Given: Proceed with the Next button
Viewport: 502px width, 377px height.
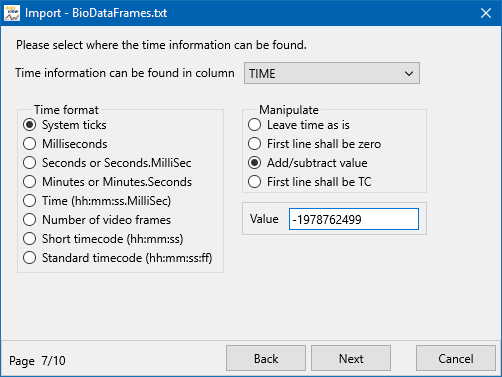Looking at the screenshot, I should (x=351, y=358).
